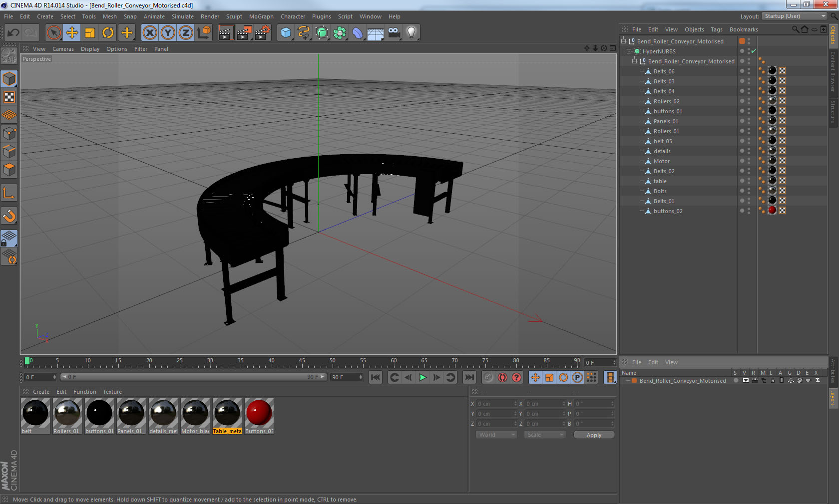This screenshot has height=504, width=839.
Task: Go to end of animation
Action: (469, 377)
